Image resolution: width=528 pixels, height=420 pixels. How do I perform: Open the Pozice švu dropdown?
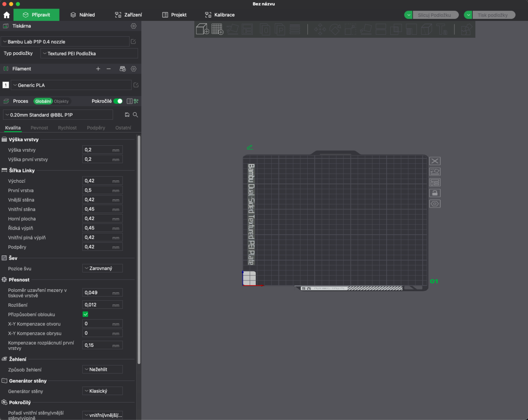coord(102,268)
